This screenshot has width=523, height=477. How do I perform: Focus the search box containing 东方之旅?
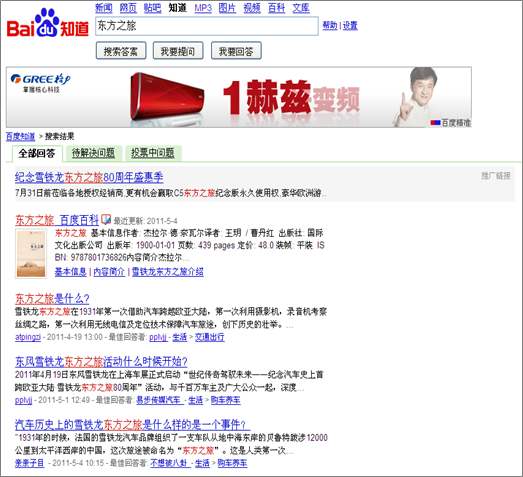[207, 26]
